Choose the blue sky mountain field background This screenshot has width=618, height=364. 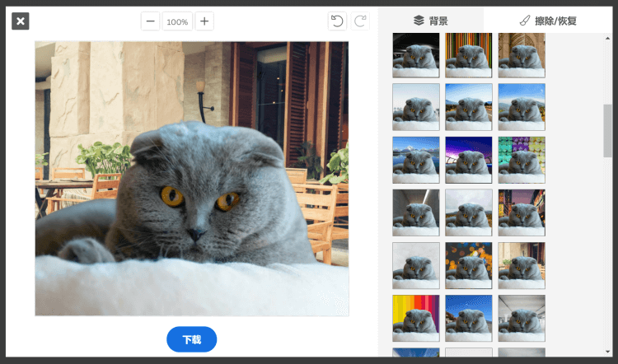click(x=522, y=107)
